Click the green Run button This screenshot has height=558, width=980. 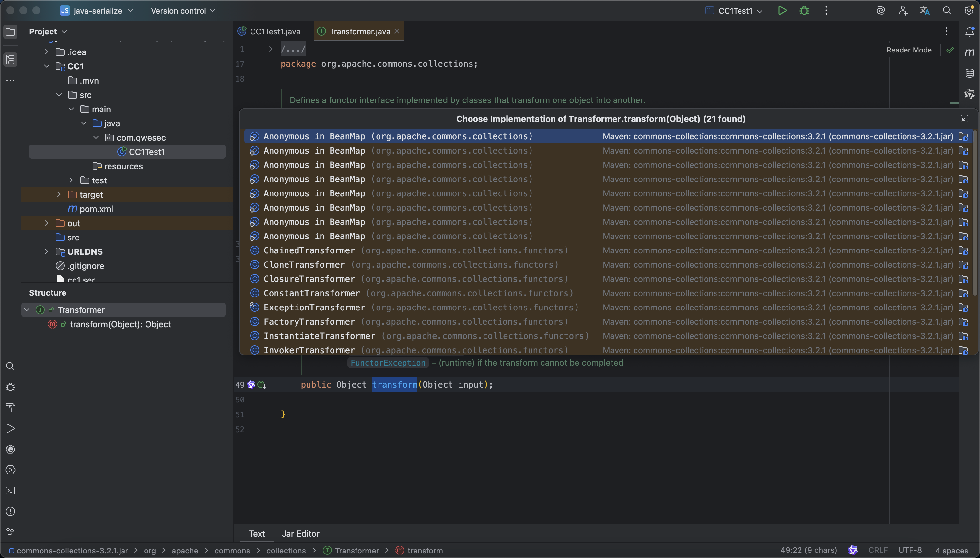click(782, 11)
